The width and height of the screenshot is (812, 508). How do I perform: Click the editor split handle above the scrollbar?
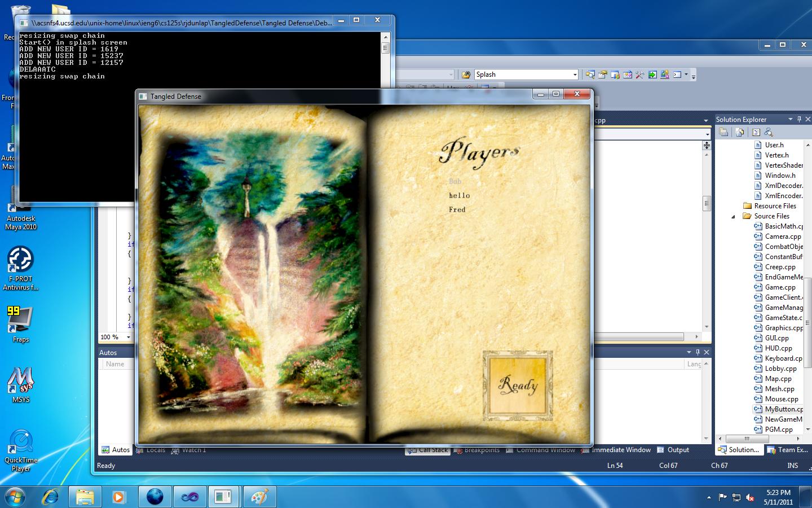[x=707, y=145]
